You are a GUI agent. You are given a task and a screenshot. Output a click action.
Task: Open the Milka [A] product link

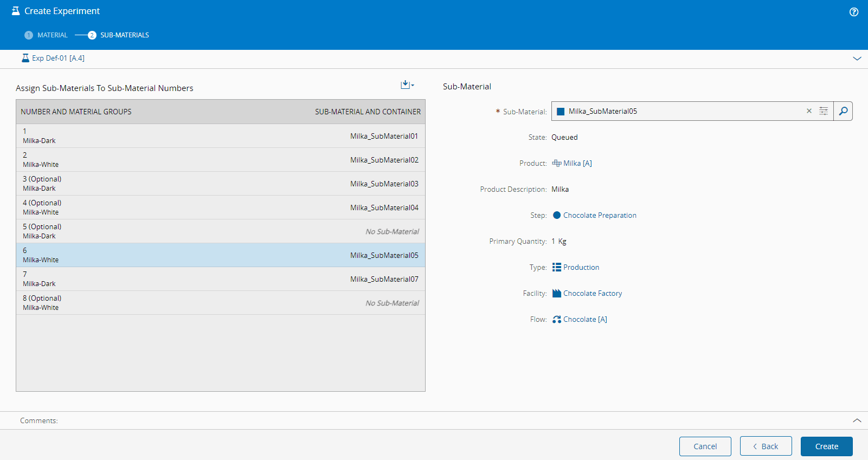coord(577,163)
